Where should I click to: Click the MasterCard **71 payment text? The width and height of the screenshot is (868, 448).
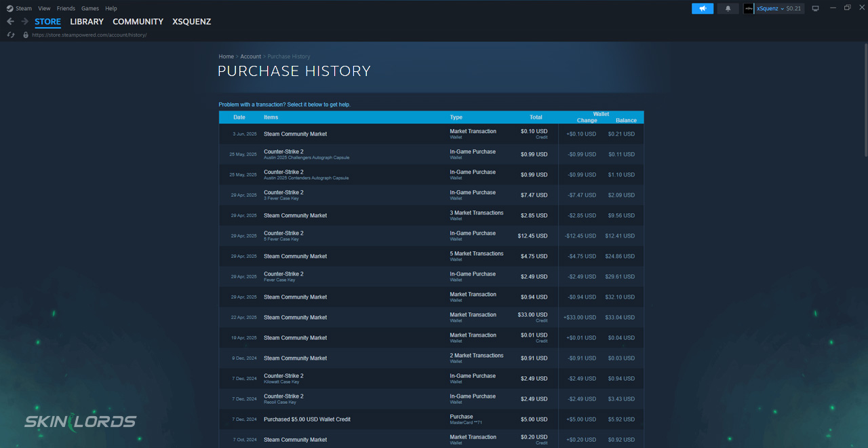pos(466,422)
